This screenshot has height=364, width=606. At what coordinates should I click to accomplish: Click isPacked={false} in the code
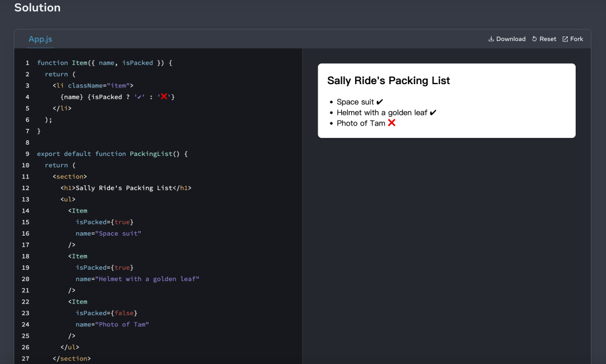click(106, 313)
